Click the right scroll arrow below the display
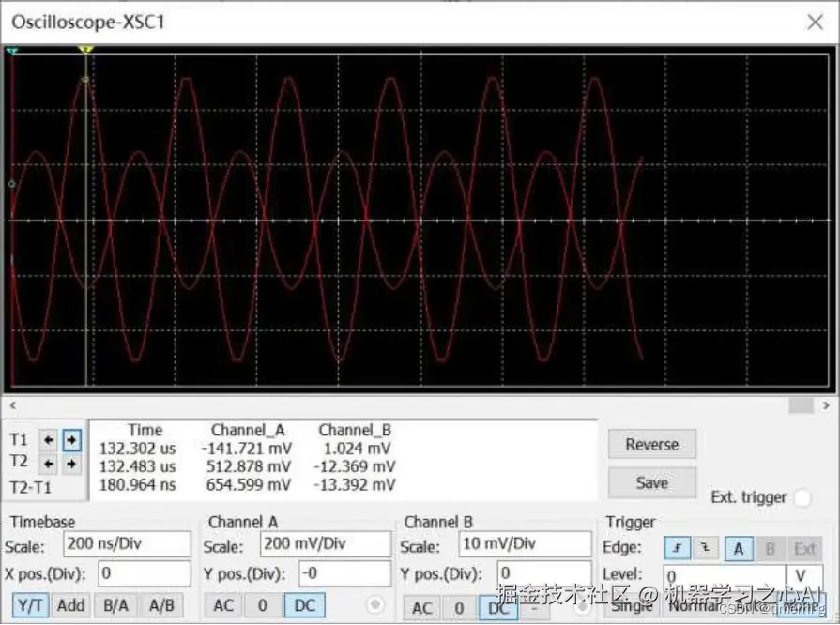This screenshot has width=840, height=625. click(x=826, y=405)
